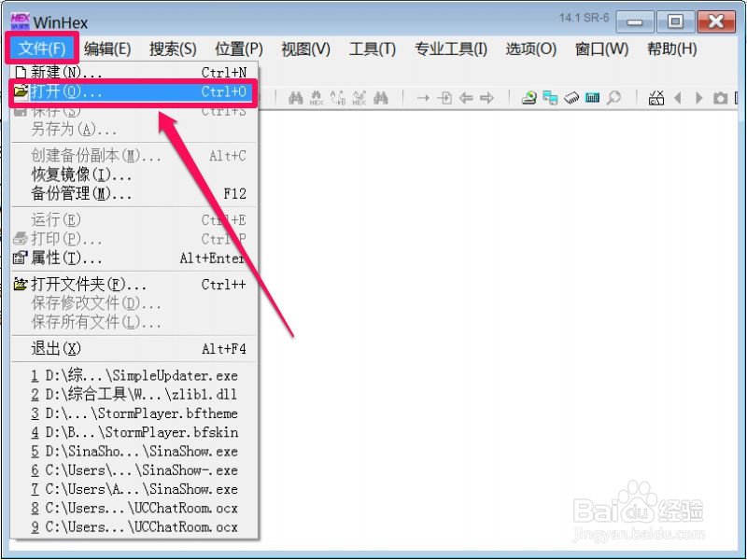The height and width of the screenshot is (560, 747).
Task: Open the 位置(P) menu
Action: 239,49
